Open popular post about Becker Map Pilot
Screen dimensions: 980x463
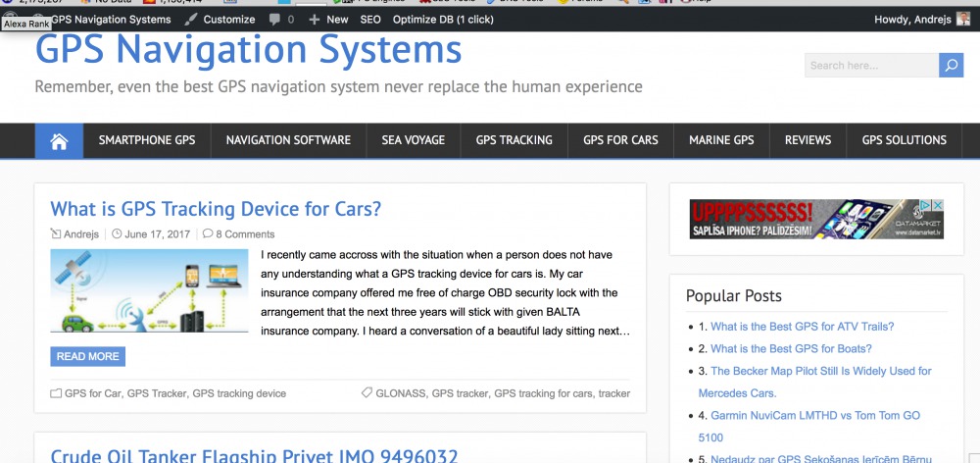click(815, 383)
